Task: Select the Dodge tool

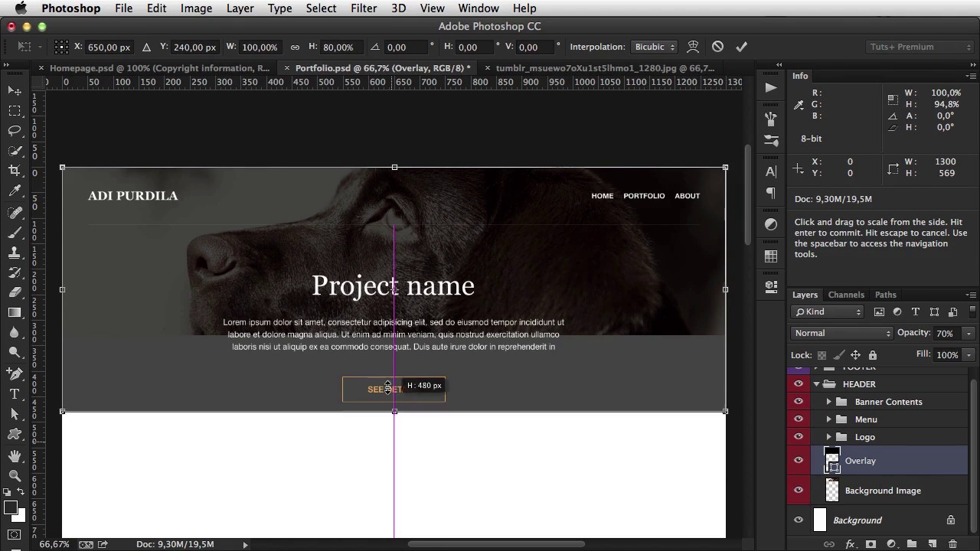Action: coord(15,352)
